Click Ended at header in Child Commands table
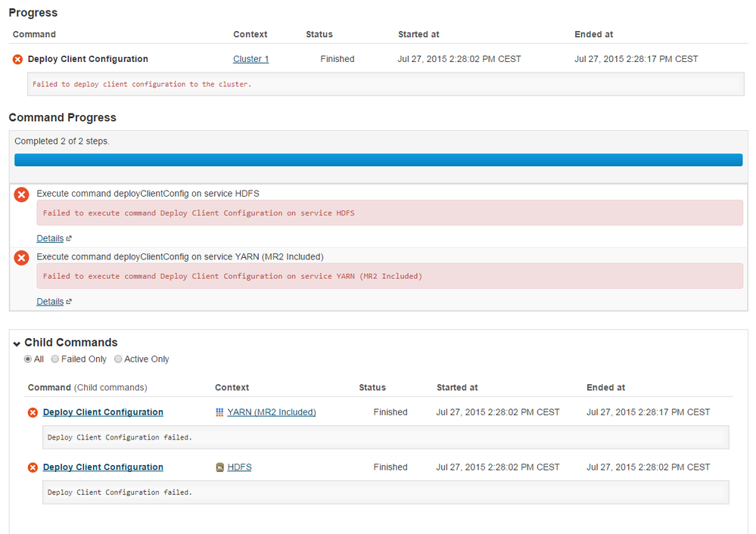756x534 pixels. pos(605,387)
